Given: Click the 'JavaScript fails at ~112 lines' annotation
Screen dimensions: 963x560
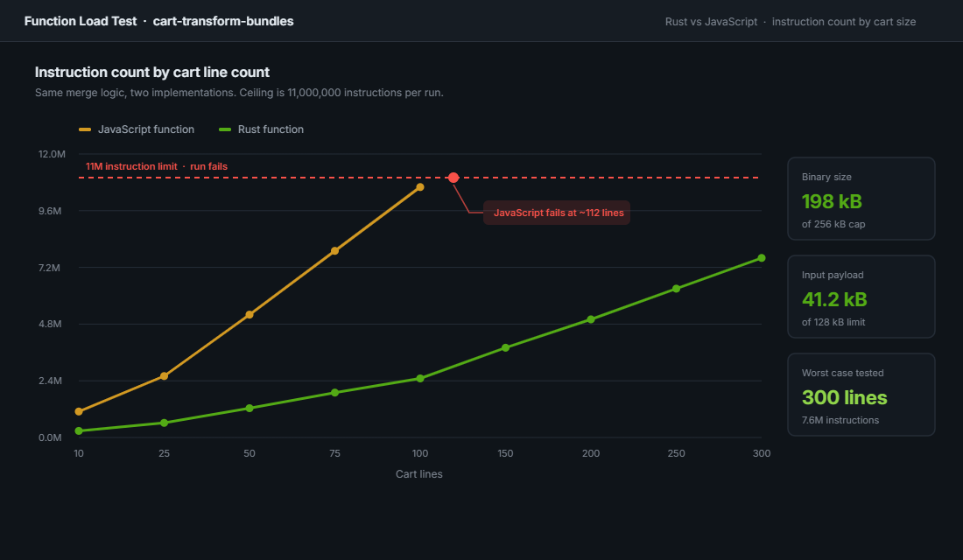Looking at the screenshot, I should [x=557, y=213].
